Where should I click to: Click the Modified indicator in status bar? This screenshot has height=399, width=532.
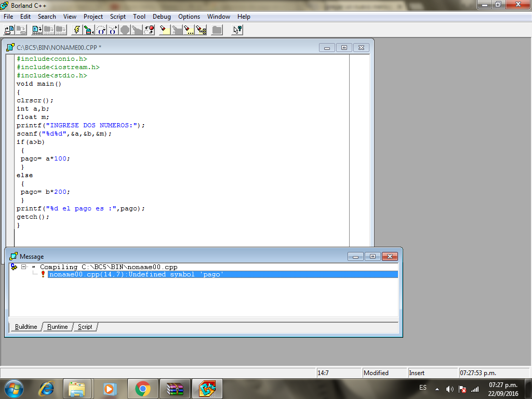384,373
